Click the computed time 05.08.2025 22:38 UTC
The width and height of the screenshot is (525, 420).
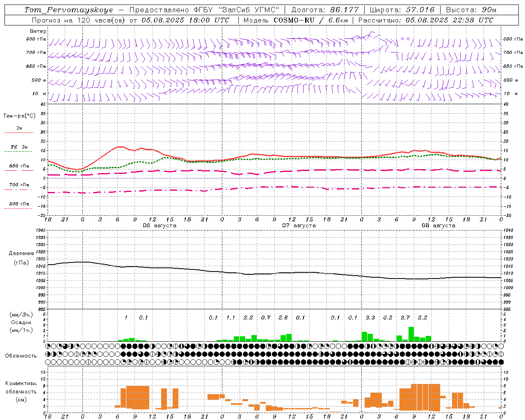pos(450,20)
